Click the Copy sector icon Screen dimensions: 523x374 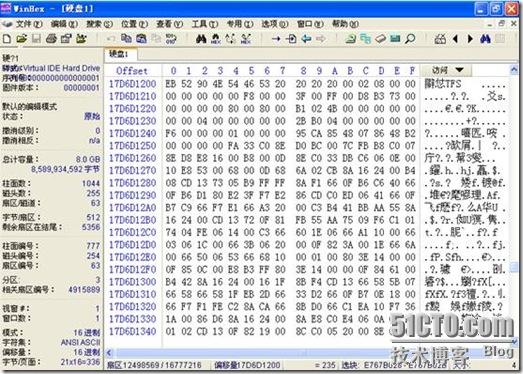[126, 39]
